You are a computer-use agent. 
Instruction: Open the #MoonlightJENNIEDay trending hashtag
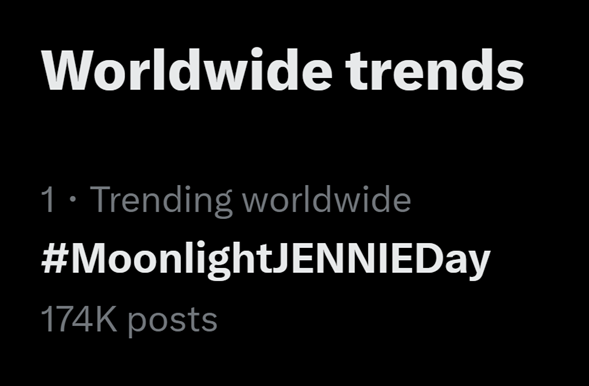[x=266, y=260]
